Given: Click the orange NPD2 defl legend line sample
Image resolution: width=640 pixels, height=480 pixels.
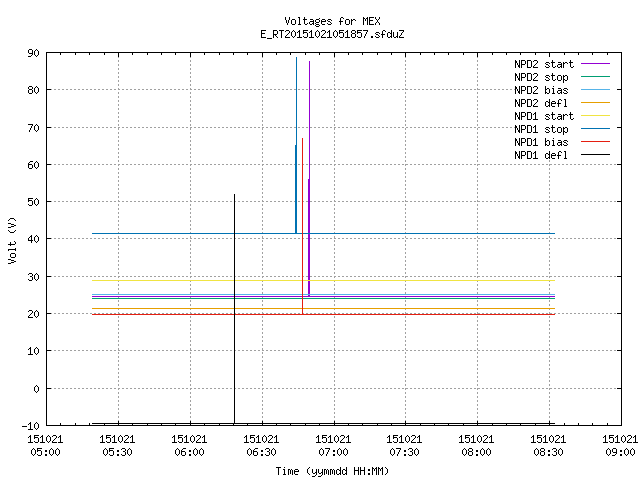Looking at the screenshot, I should pos(595,103).
